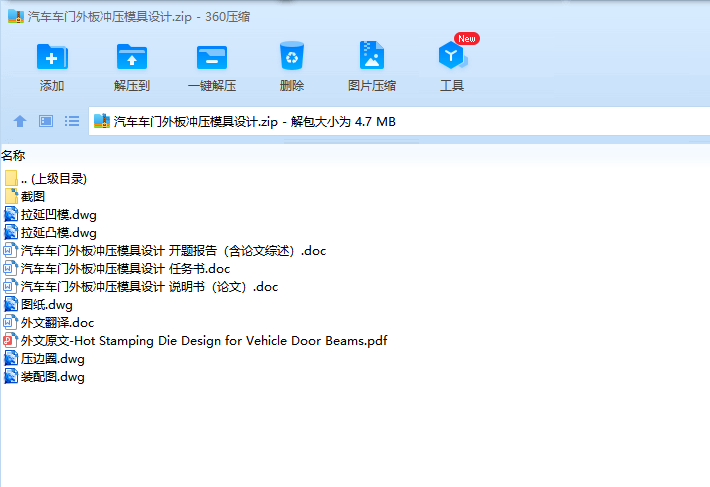Viewport: 710px width, 487px height.
Task: Select the .. (上级目录) parent folder row
Action: 45,178
